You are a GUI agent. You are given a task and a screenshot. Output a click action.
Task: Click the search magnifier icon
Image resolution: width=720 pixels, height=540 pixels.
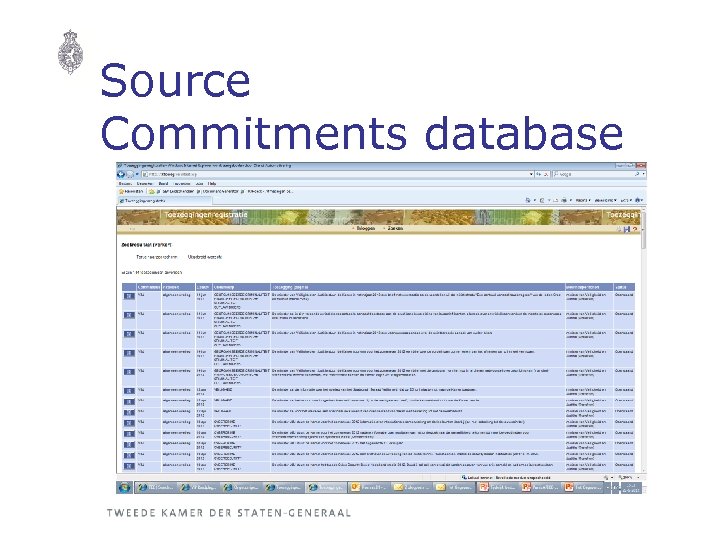coord(637,174)
